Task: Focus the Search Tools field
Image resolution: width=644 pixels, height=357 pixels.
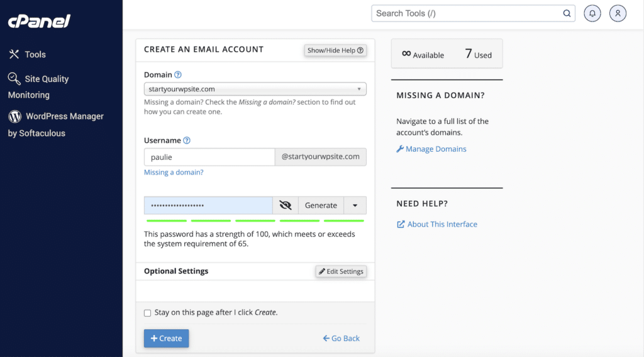Action: pos(473,13)
